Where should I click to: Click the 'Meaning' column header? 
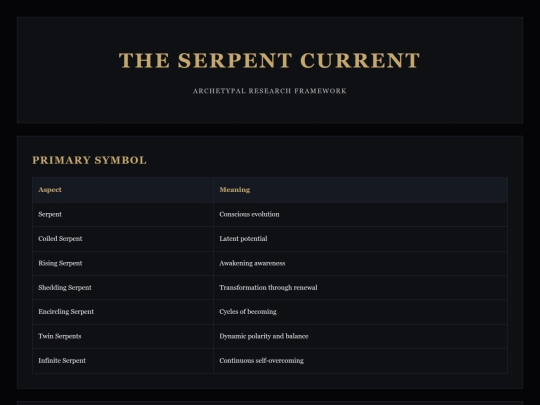360,190
